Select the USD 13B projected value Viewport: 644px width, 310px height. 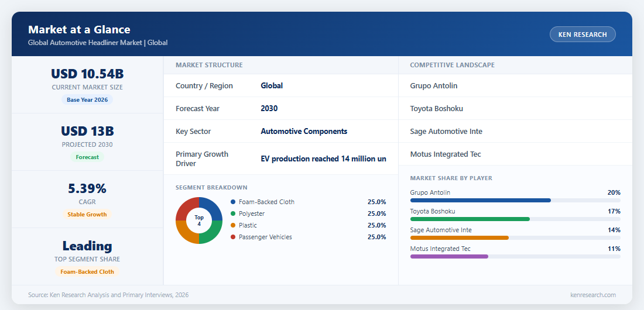(87, 131)
